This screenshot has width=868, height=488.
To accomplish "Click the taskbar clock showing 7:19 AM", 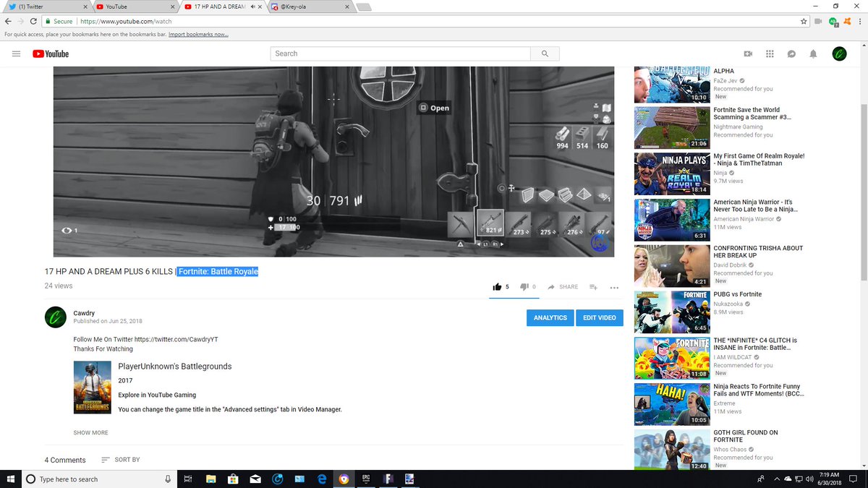I will click(829, 479).
